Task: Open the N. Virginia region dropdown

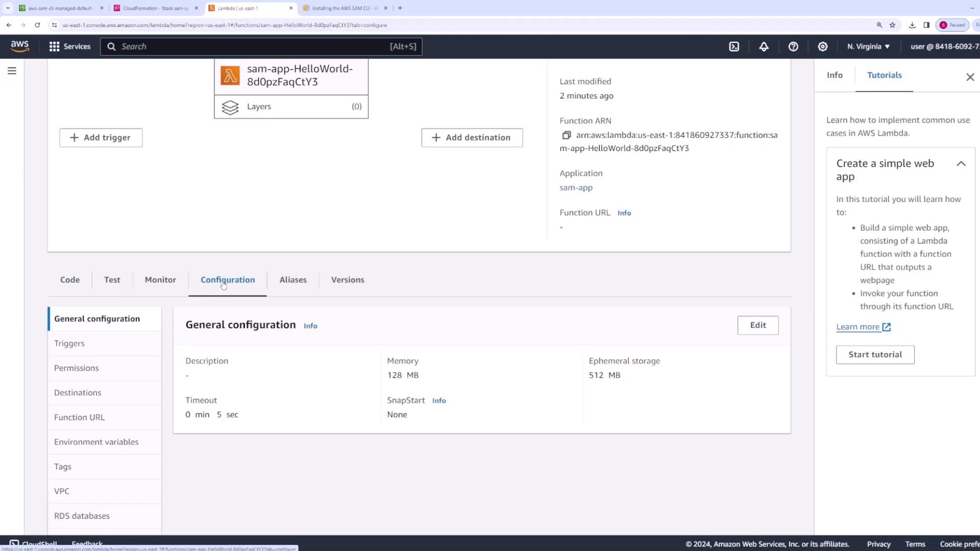Action: (x=868, y=46)
